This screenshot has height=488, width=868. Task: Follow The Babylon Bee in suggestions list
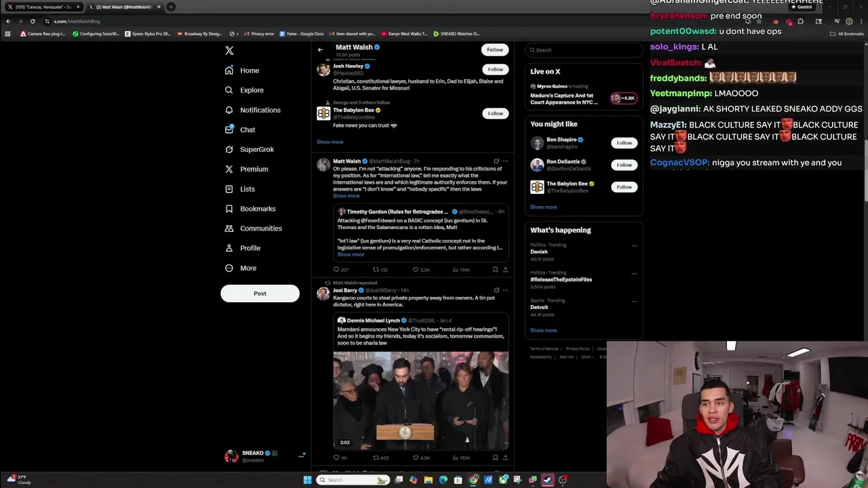pos(496,113)
